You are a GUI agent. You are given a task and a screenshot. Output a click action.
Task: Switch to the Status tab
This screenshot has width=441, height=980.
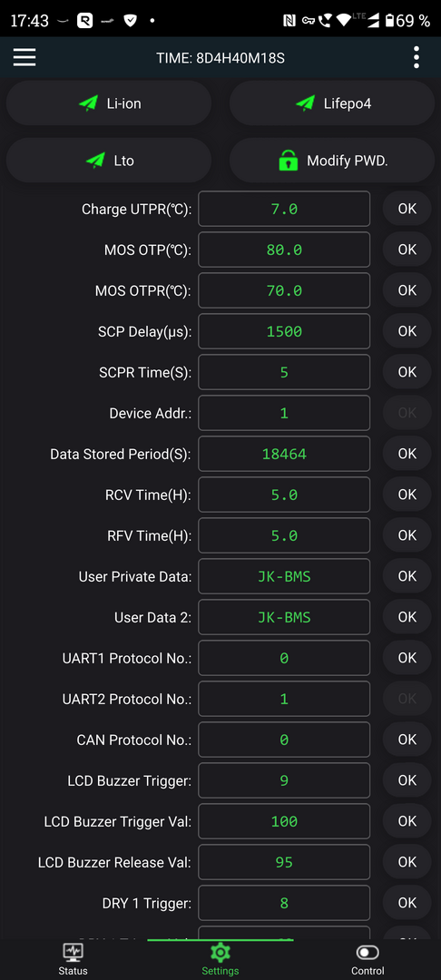click(x=73, y=959)
